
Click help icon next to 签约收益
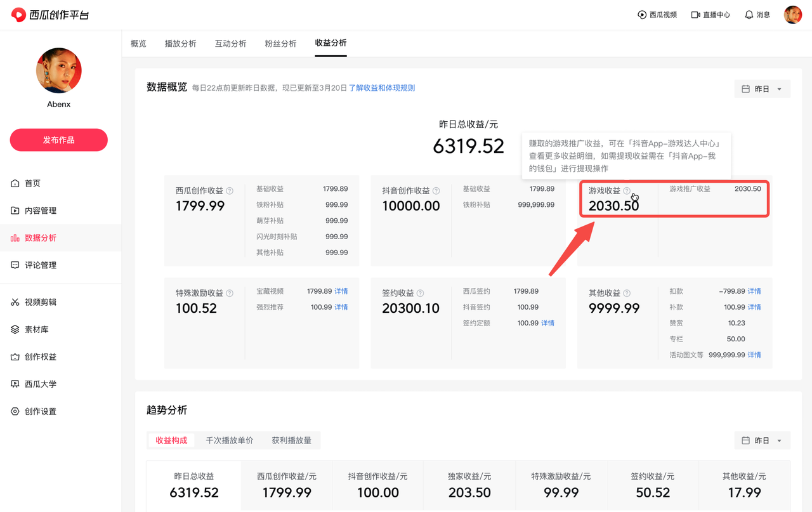420,293
